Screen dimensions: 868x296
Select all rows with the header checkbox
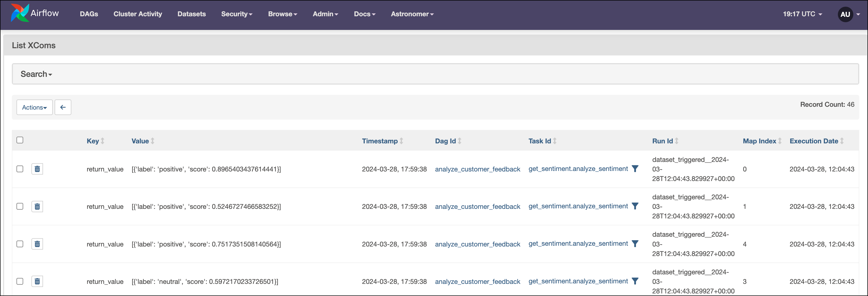pos(20,139)
